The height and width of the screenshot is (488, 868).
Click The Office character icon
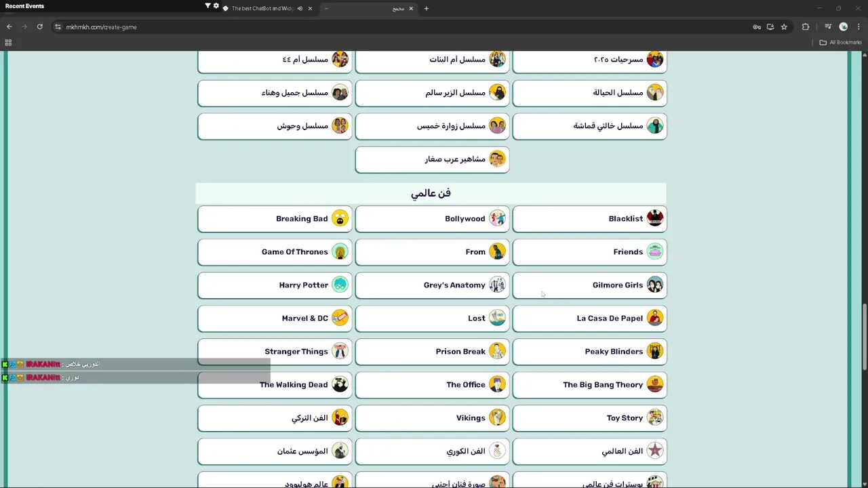(x=497, y=384)
